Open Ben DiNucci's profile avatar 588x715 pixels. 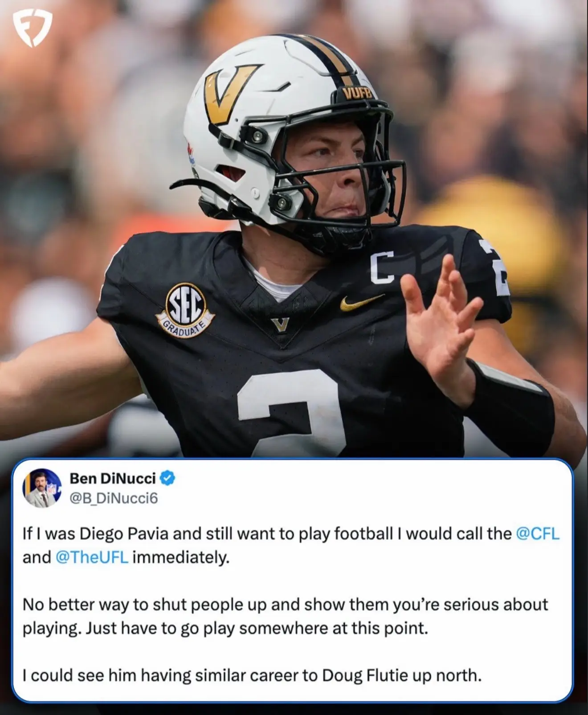[41, 489]
